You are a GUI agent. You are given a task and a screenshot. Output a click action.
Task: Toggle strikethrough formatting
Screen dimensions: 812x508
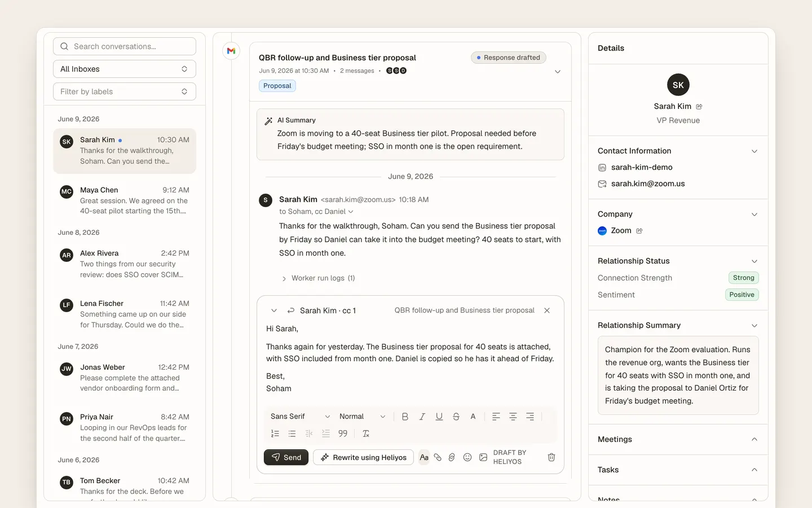click(456, 417)
